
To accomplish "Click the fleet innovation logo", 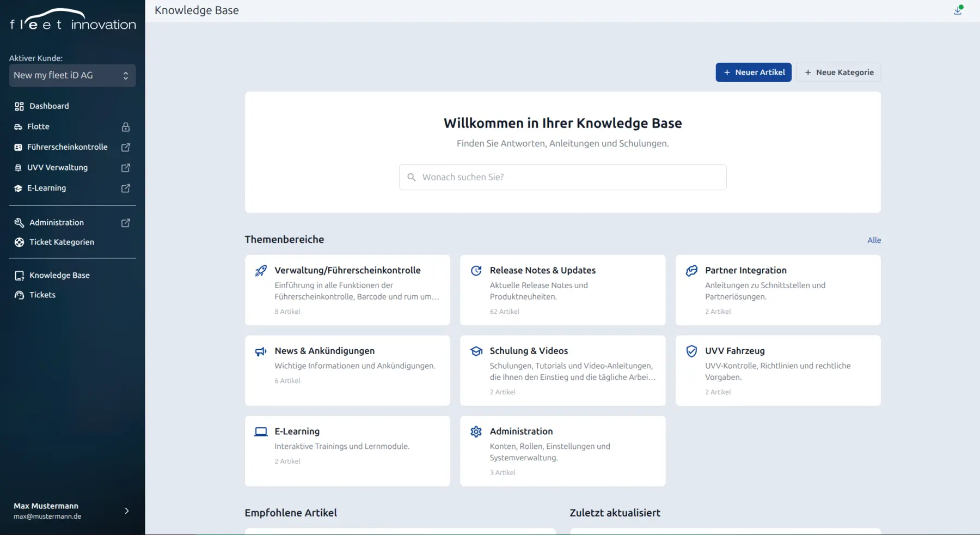I will tap(73, 20).
